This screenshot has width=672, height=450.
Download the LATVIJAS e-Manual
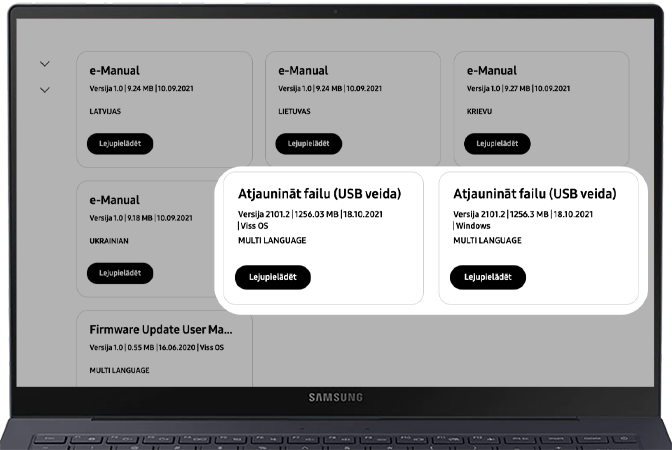click(x=120, y=144)
